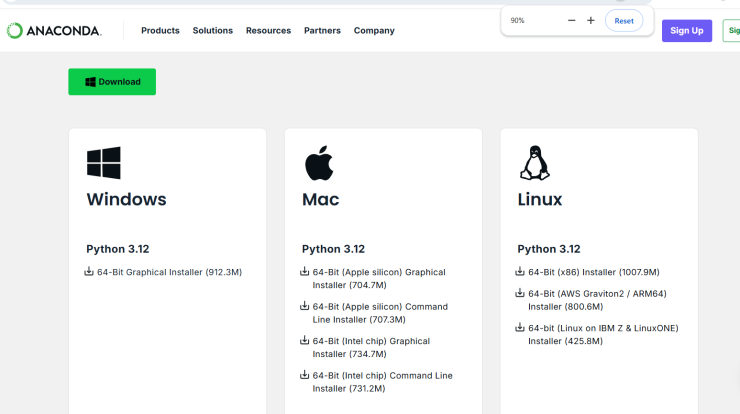Click the Sign Up button
The height and width of the screenshot is (414, 740).
[x=687, y=31]
